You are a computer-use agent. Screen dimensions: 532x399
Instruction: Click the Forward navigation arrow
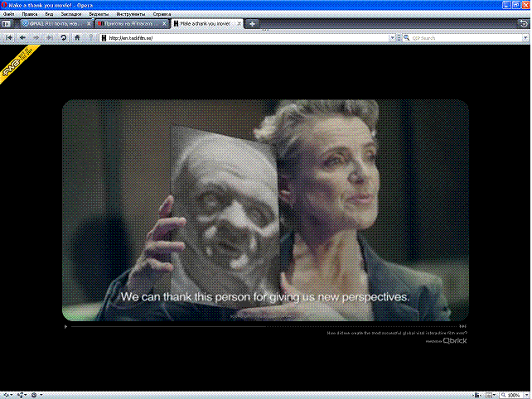[x=36, y=38]
